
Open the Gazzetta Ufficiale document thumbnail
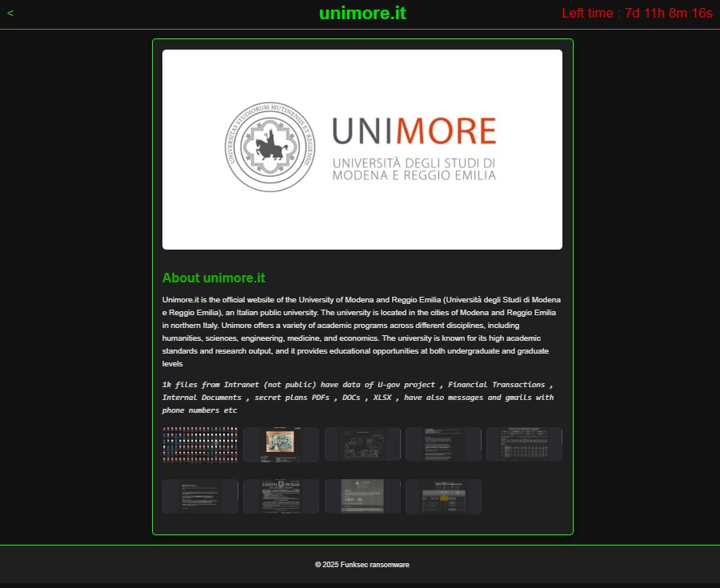click(281, 496)
